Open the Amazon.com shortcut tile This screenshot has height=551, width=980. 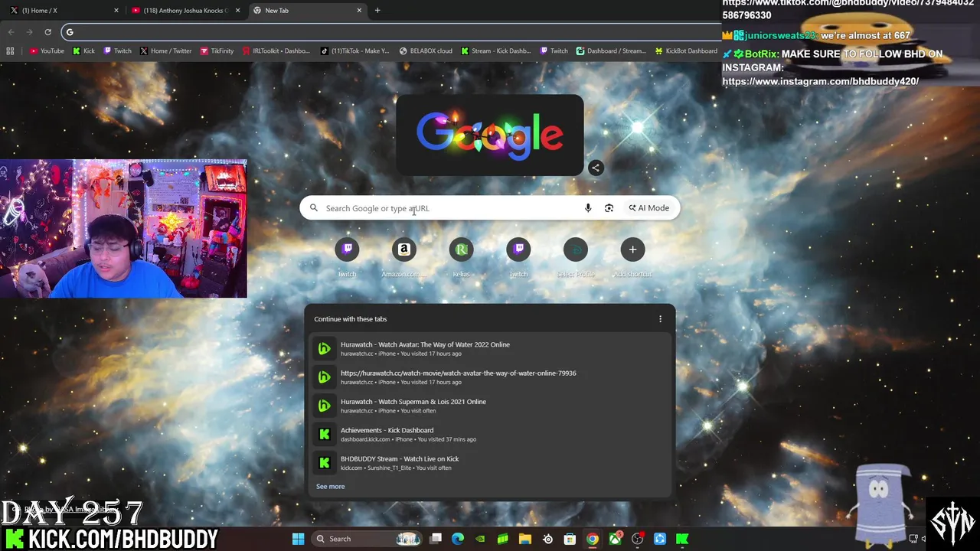pyautogui.click(x=403, y=256)
